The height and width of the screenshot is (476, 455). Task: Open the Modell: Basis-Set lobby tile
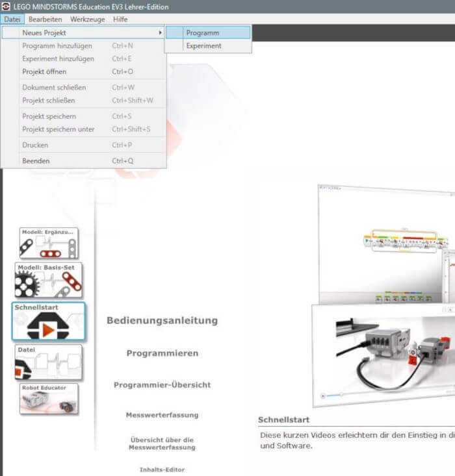pos(49,280)
